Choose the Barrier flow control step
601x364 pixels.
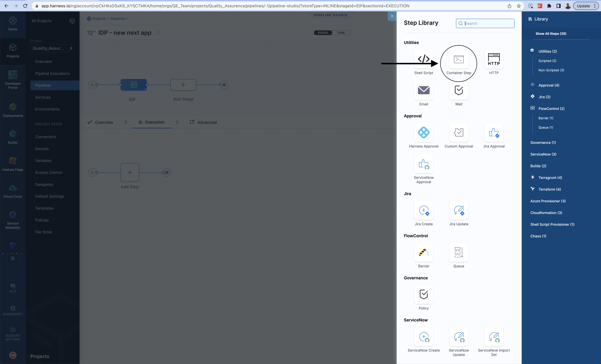point(423,252)
